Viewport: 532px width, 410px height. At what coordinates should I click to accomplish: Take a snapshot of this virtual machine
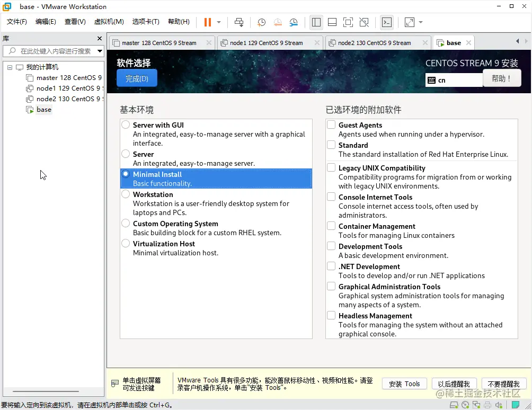[x=261, y=22]
